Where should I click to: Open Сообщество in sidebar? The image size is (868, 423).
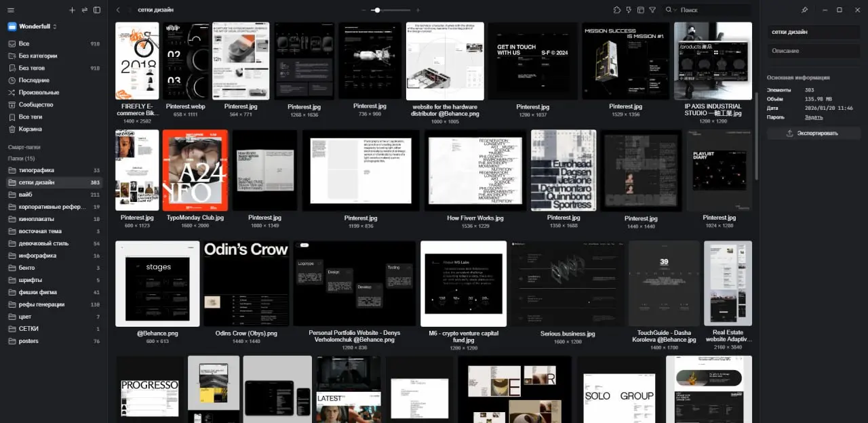tap(54, 104)
